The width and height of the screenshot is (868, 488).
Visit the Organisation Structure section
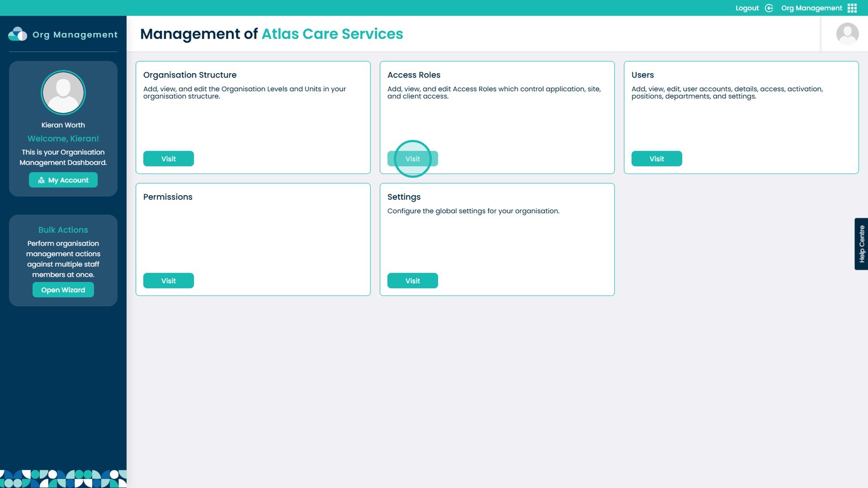tap(168, 159)
